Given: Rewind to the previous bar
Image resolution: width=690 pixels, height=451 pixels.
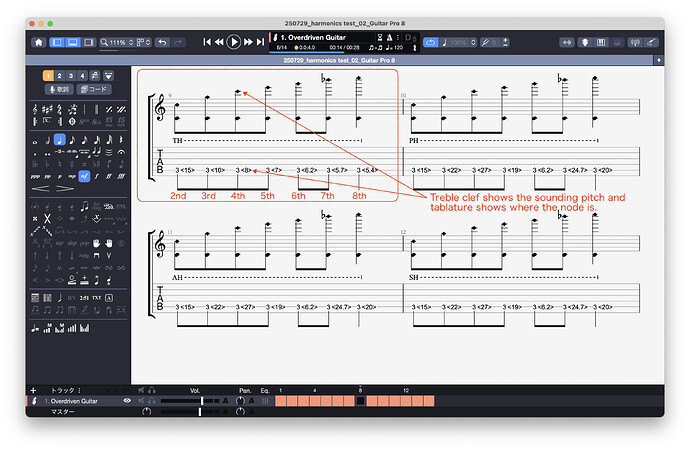Looking at the screenshot, I should (219, 42).
